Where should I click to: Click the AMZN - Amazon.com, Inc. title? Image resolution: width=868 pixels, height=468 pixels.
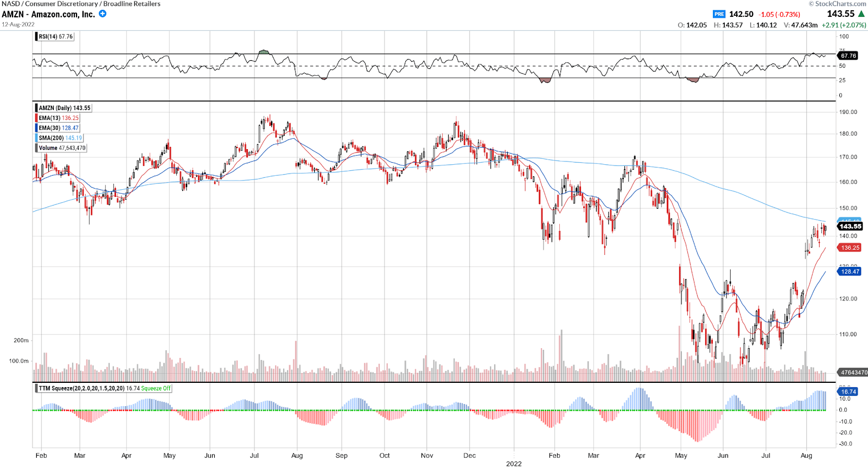click(x=48, y=14)
